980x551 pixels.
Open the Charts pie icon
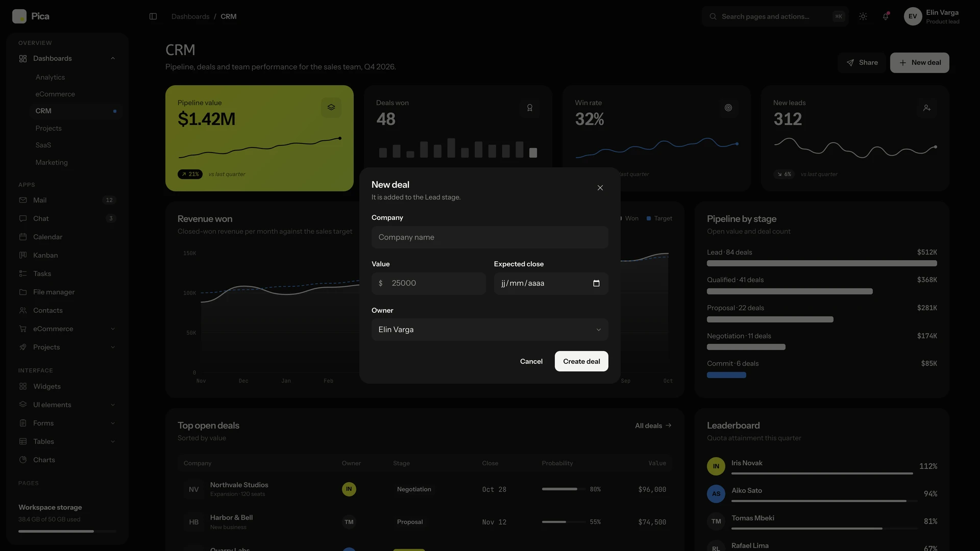click(x=23, y=460)
